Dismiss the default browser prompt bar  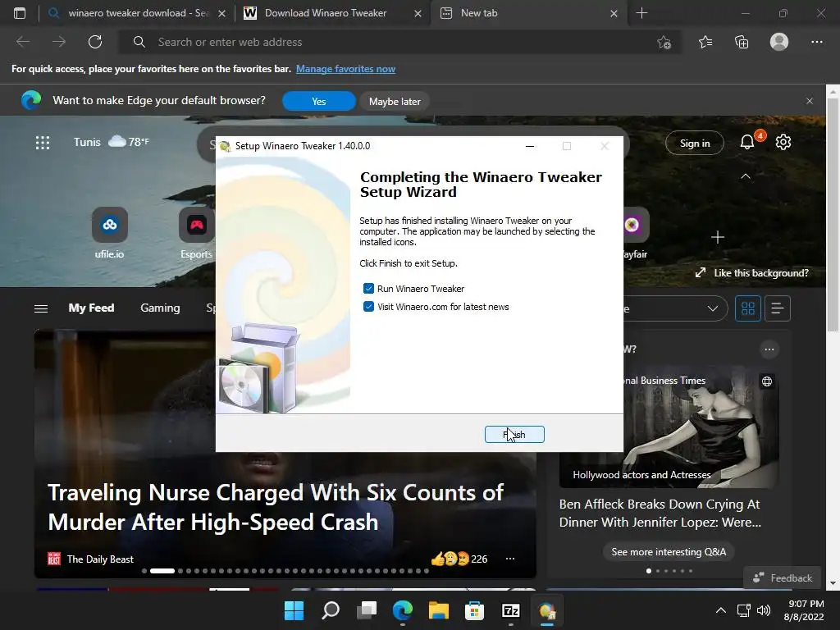[x=810, y=101]
